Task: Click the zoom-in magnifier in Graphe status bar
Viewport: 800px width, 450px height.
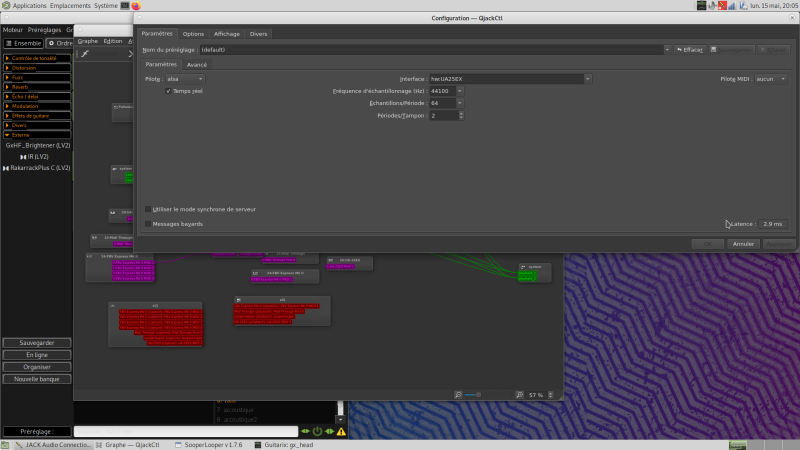Action: [x=519, y=395]
